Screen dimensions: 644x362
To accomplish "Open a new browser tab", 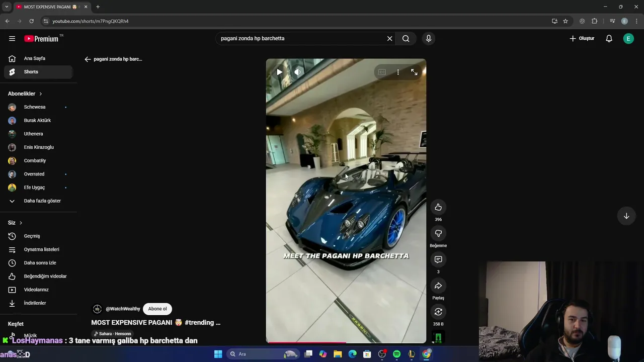I will (x=98, y=7).
